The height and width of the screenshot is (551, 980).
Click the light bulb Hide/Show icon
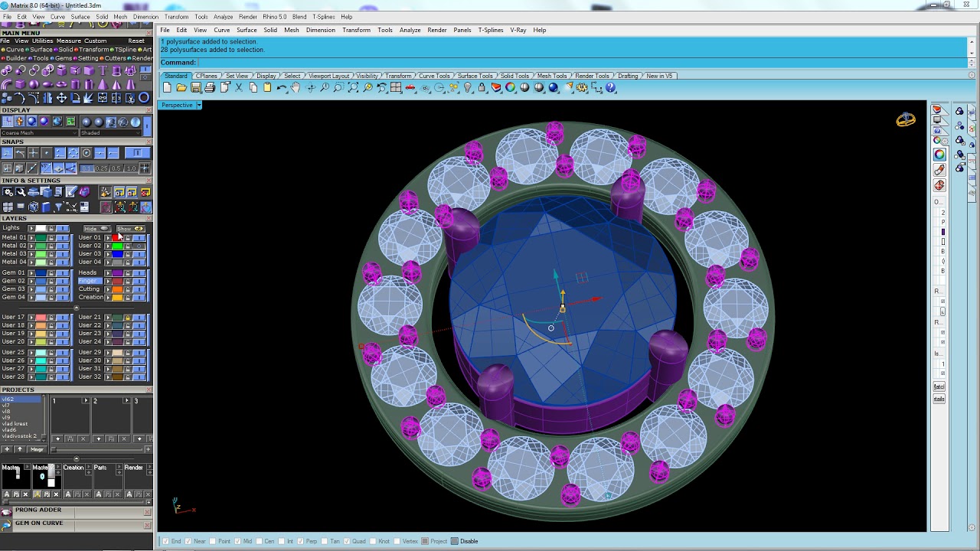pos(467,88)
